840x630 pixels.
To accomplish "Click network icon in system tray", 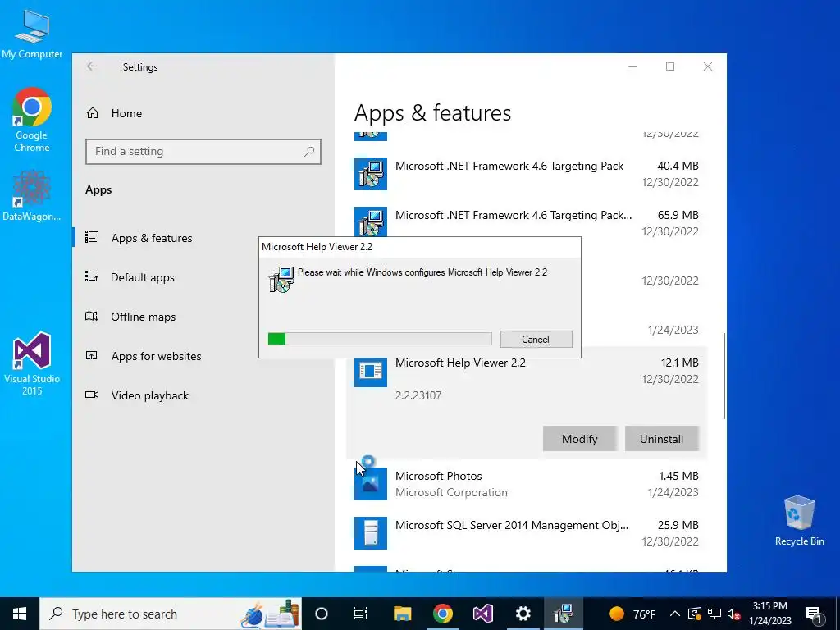I will [x=714, y=614].
